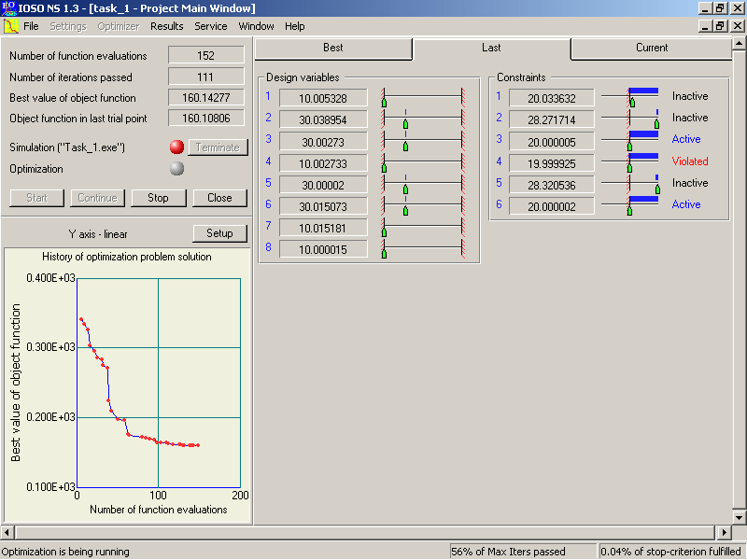The width and height of the screenshot is (747, 560).
Task: Click design variable 8 value 10.000015
Action: [x=323, y=249]
